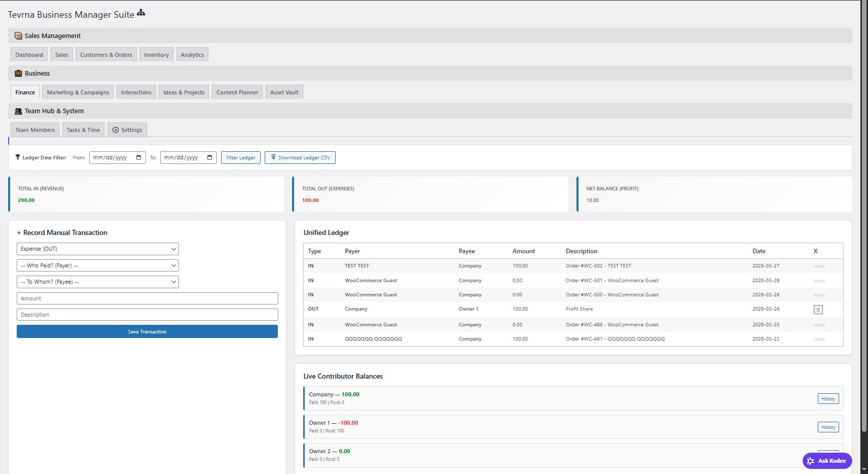
Task: Open the Ask Kodee assistant
Action: [x=826, y=461]
